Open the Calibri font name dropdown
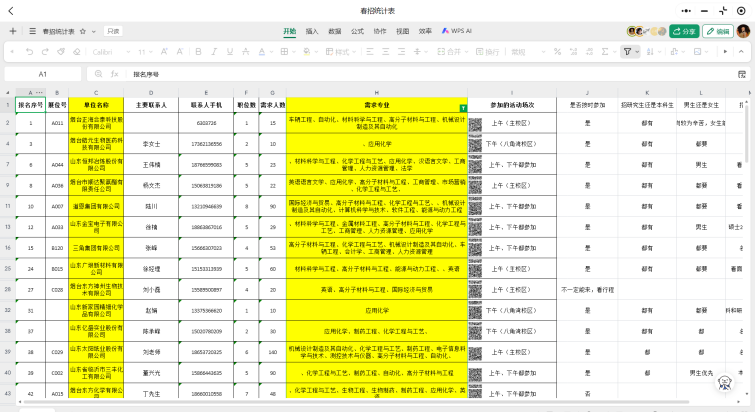 pyautogui.click(x=110, y=51)
